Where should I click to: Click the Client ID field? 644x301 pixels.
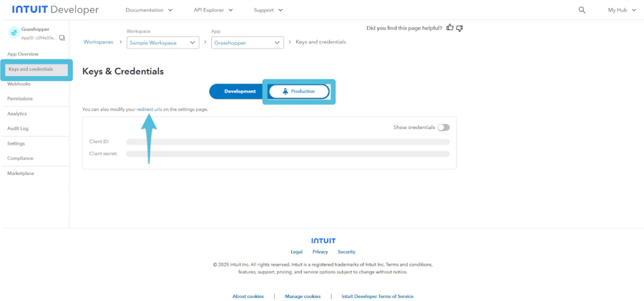(287, 142)
